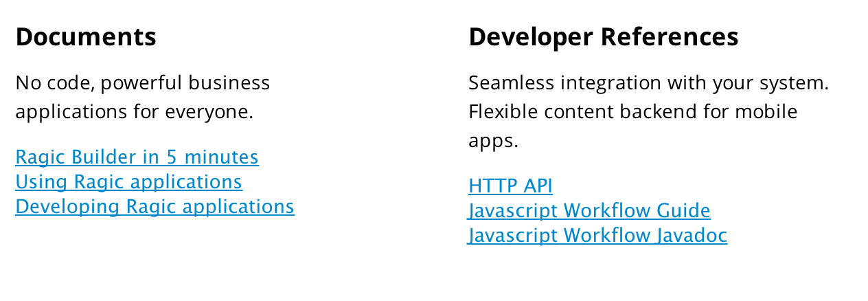Click the 'No code, powerful business' text line
The image size is (868, 301).
click(143, 83)
